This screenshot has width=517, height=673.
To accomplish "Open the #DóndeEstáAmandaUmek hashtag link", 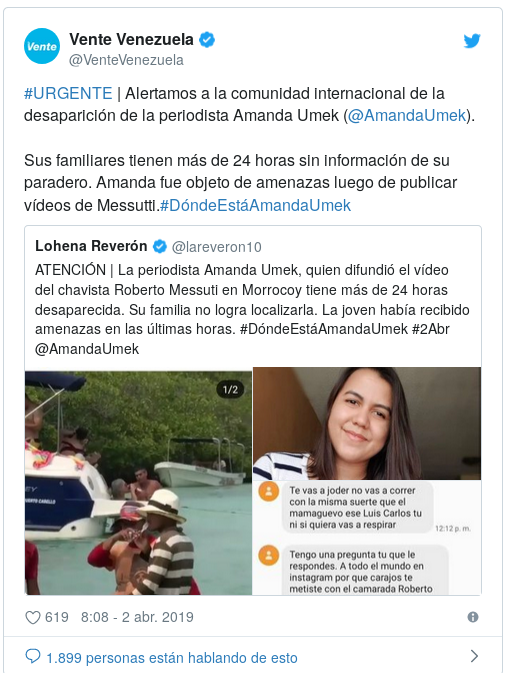I will coord(255,205).
